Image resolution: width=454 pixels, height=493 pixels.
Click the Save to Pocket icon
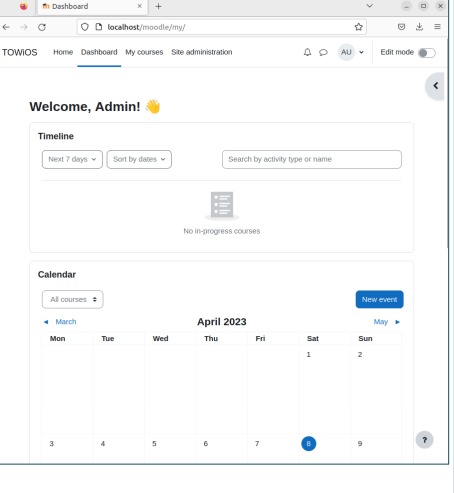coord(401,27)
